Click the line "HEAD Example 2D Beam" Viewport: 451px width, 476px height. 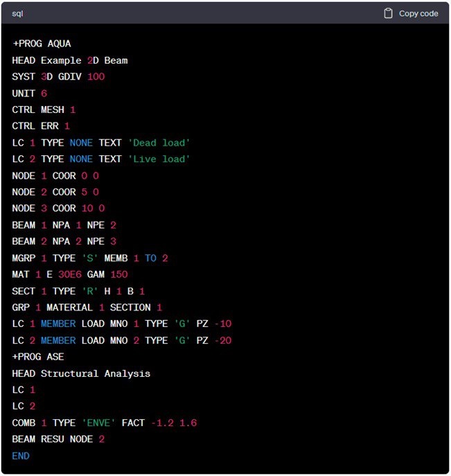(x=70, y=60)
